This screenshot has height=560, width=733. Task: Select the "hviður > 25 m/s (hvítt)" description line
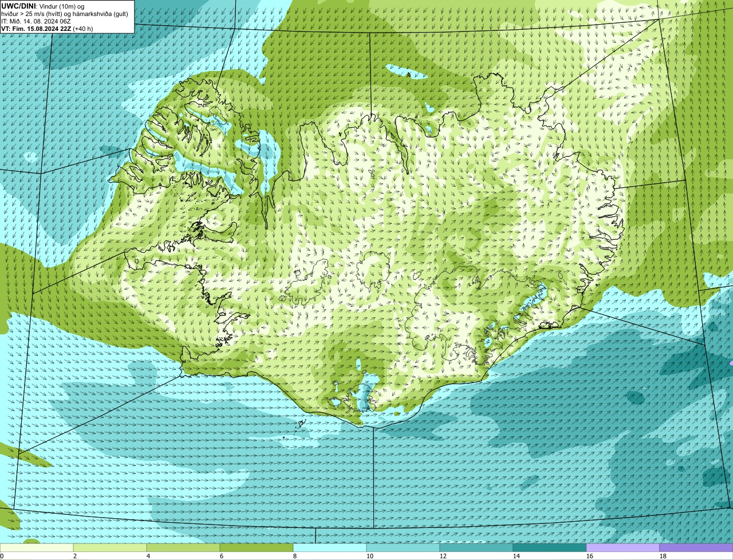(65, 13)
